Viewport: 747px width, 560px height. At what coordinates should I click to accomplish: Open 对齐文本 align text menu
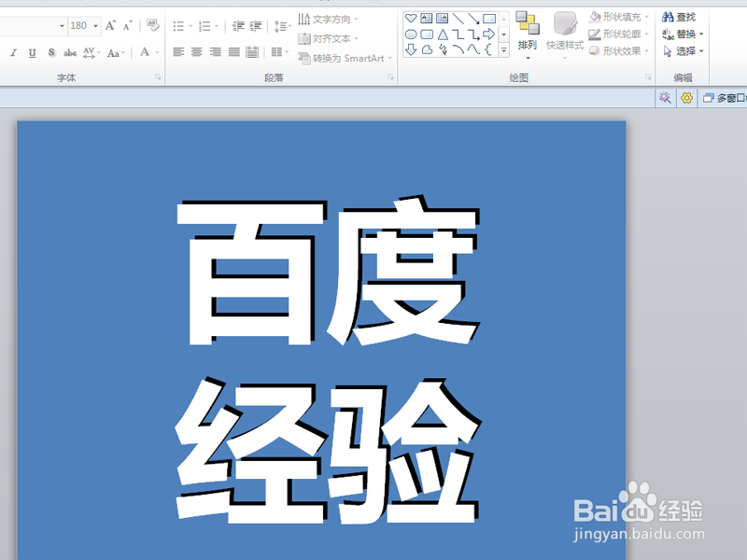[x=329, y=38]
